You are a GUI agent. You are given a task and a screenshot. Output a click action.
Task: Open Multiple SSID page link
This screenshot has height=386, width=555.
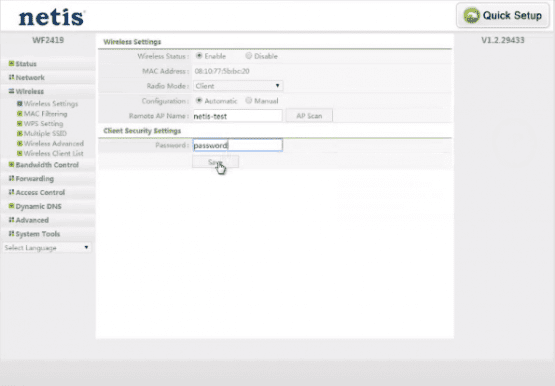click(x=45, y=133)
